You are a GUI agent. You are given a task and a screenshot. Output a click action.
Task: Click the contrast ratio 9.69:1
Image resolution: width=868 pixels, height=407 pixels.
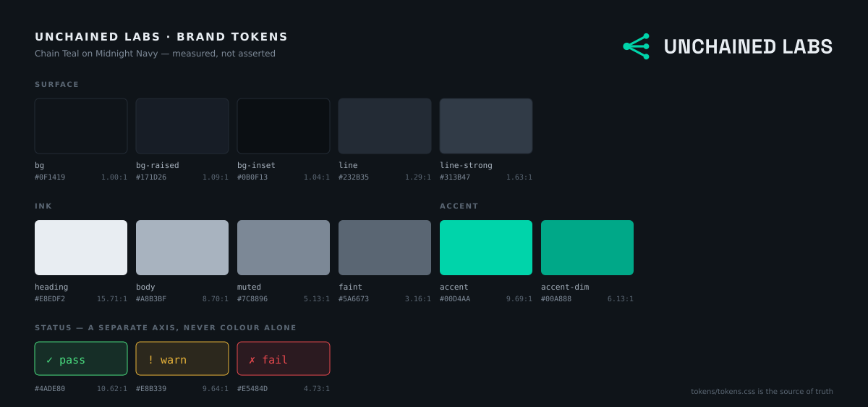519,299
